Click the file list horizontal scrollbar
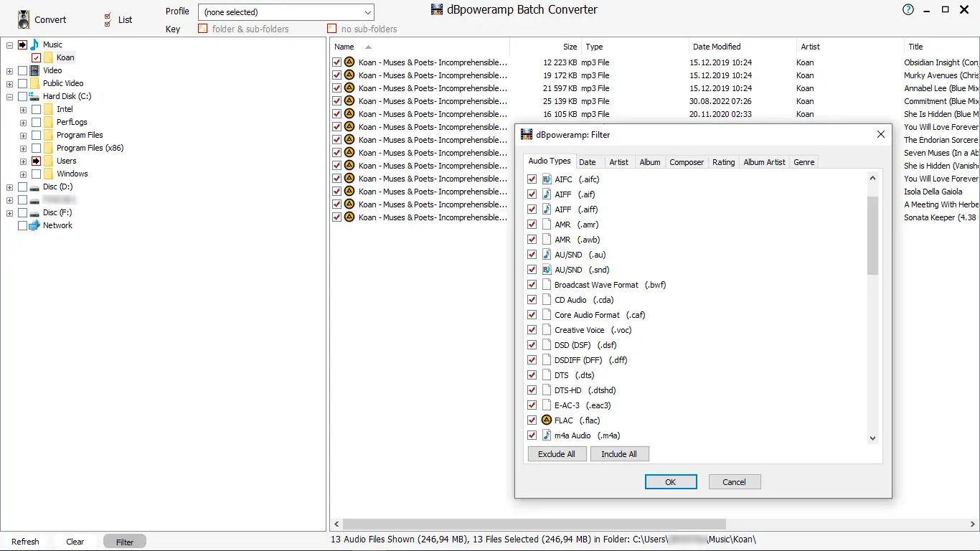The width and height of the screenshot is (980, 551). 534,524
